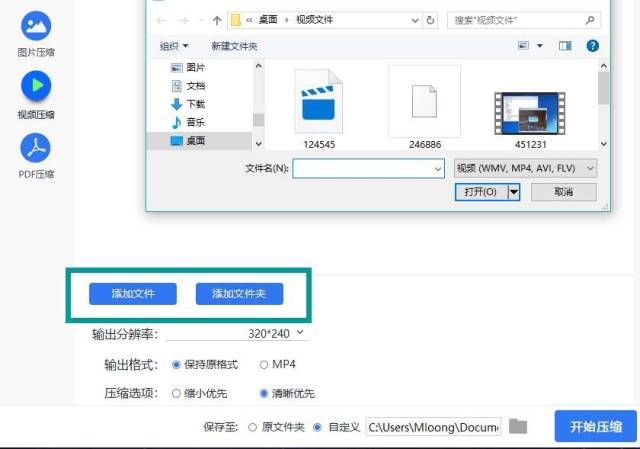640x449 pixels.
Task: Click the 添加文件 button
Action: pyautogui.click(x=133, y=294)
